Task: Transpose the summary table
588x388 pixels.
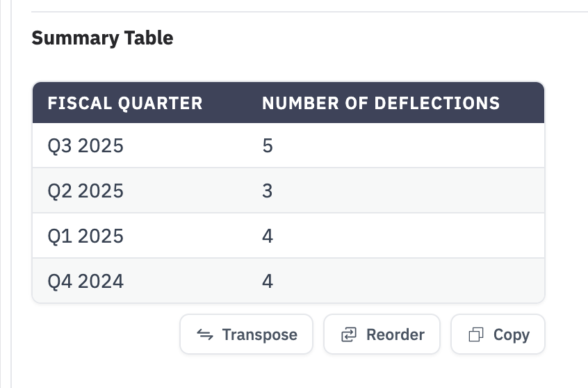Action: click(246, 334)
